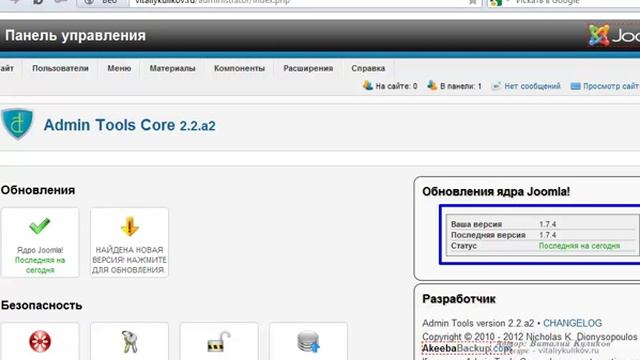
Task: Click the users icon next to В панели
Action: (432, 86)
